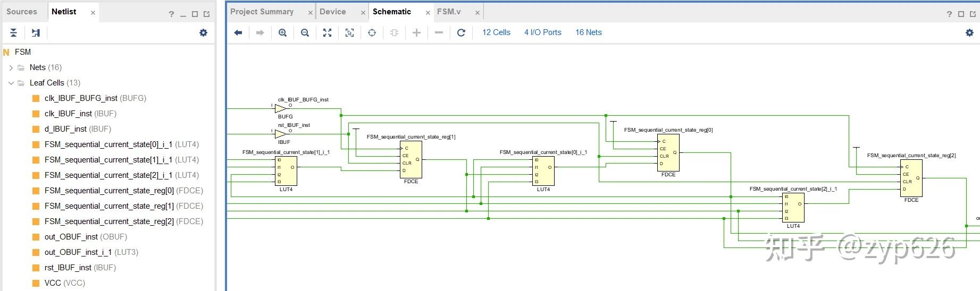980x291 pixels.
Task: Float the Netlist panel window
Action: pyautogui.click(x=207, y=14)
